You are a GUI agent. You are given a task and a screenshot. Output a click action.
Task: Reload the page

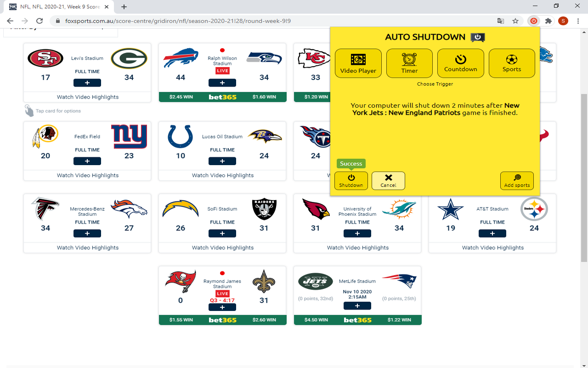[x=40, y=21]
